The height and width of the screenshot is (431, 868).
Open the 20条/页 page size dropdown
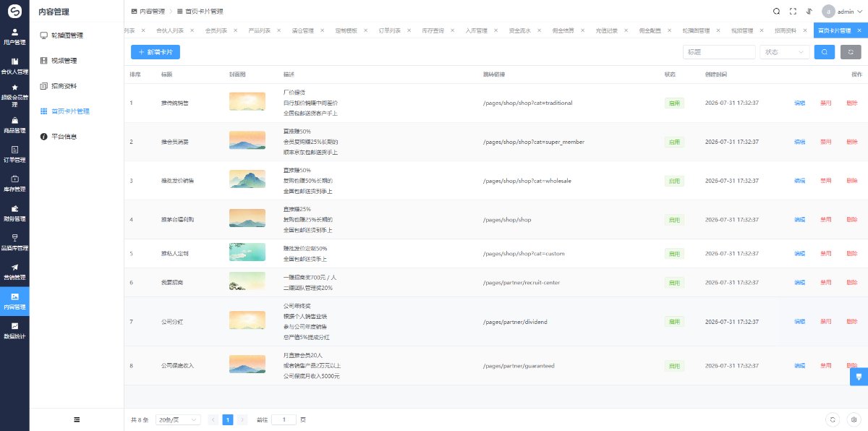pos(178,419)
